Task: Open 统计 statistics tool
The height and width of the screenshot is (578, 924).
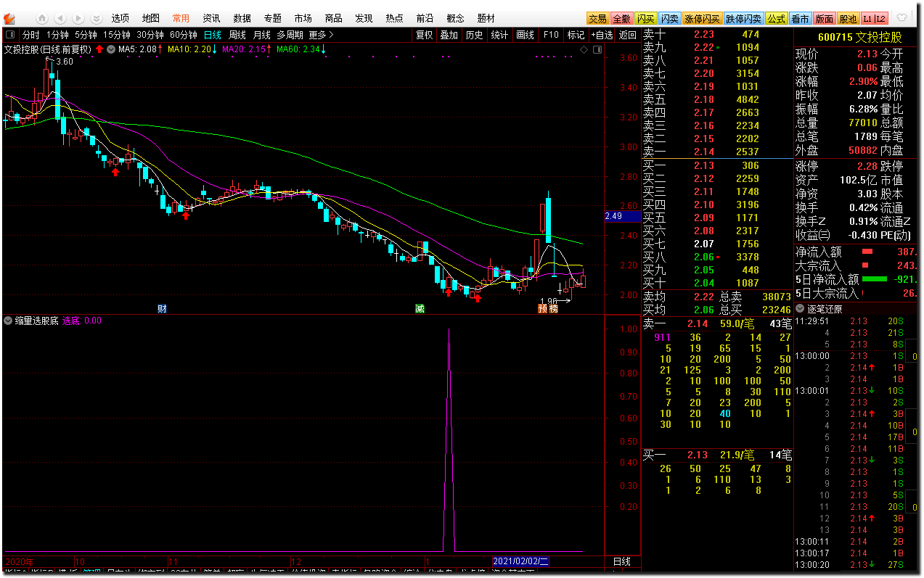Action: [499, 34]
